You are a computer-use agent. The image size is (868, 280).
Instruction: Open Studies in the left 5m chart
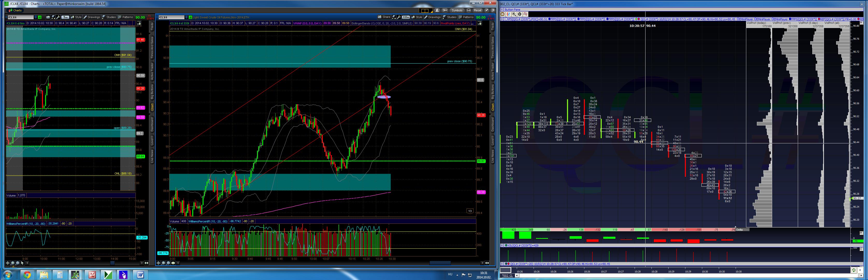109,17
